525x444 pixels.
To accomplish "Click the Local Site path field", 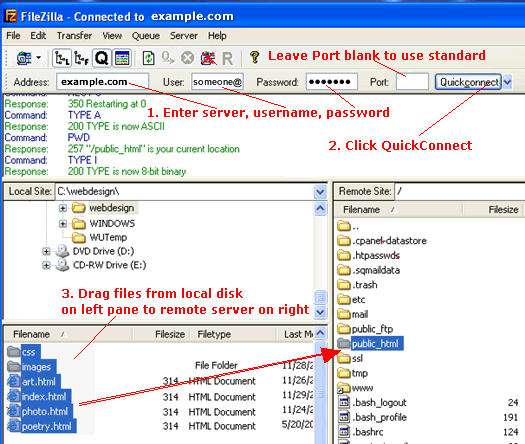I will click(184, 192).
